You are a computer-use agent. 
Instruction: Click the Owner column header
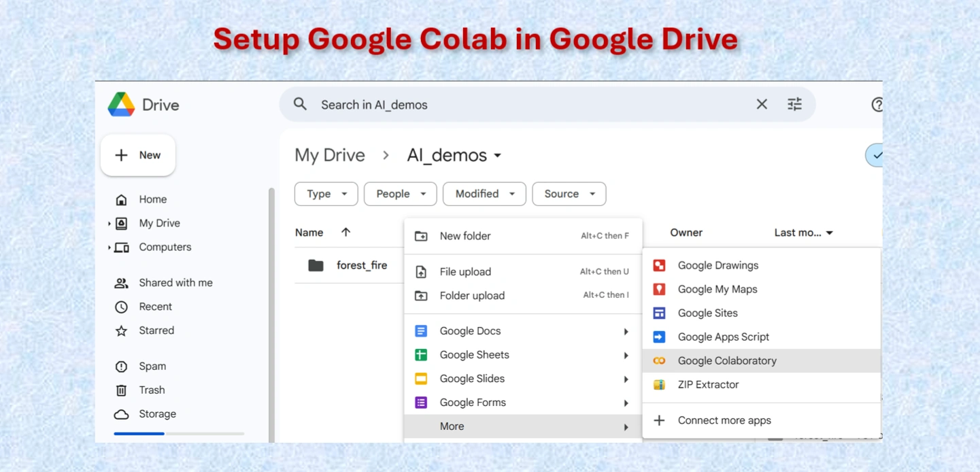[x=686, y=233]
